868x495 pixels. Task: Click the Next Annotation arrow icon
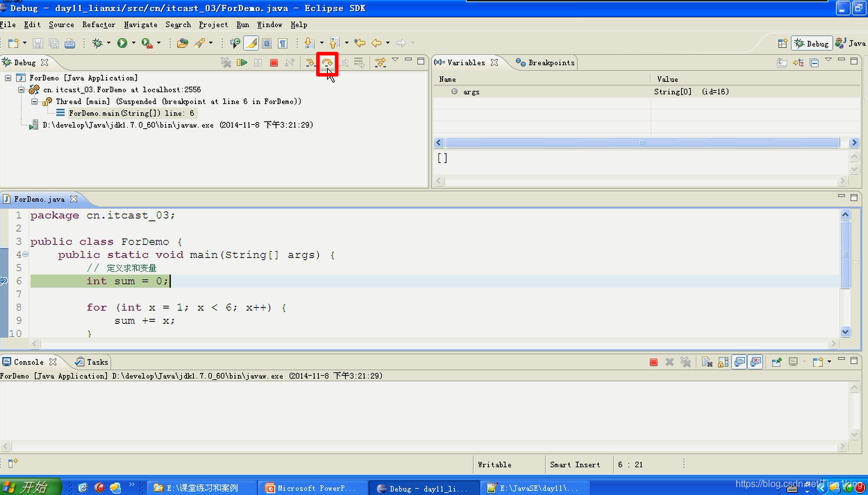tap(309, 43)
